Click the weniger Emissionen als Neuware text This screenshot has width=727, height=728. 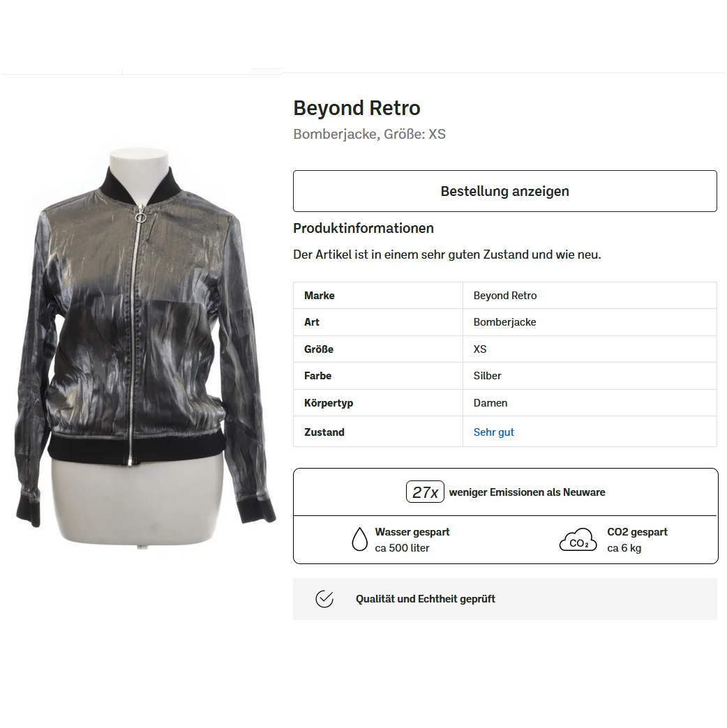pos(527,492)
